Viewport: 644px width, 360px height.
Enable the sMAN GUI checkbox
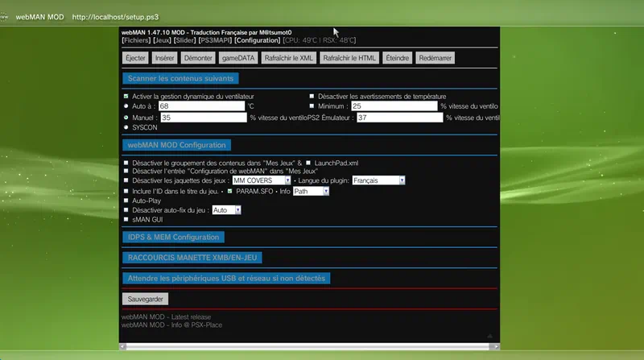[x=126, y=219]
